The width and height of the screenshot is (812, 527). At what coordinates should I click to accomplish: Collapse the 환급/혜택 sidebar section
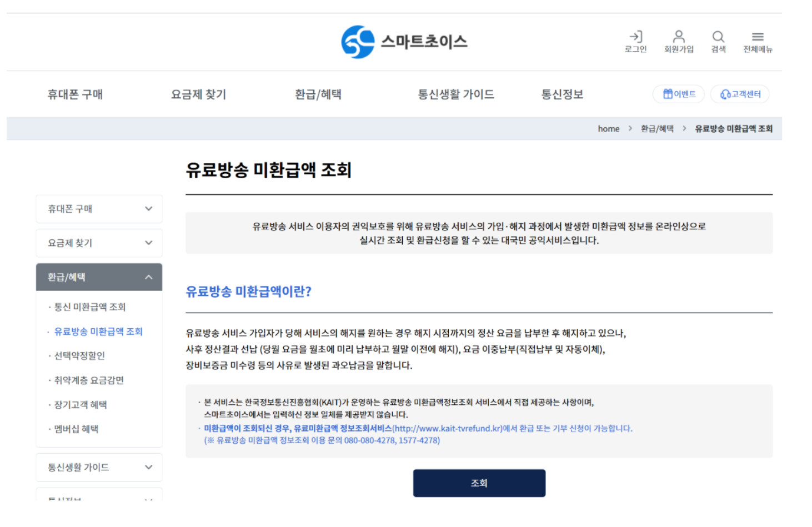click(99, 277)
